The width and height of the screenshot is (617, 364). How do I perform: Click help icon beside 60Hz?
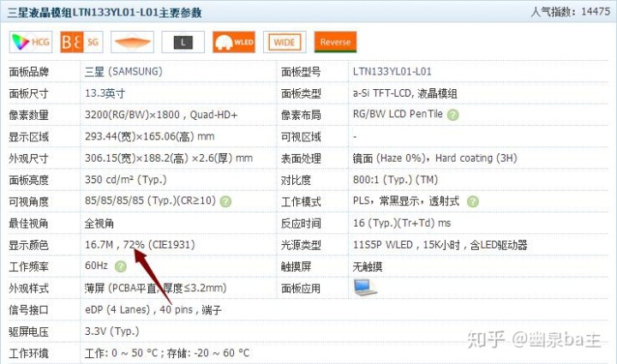[121, 266]
